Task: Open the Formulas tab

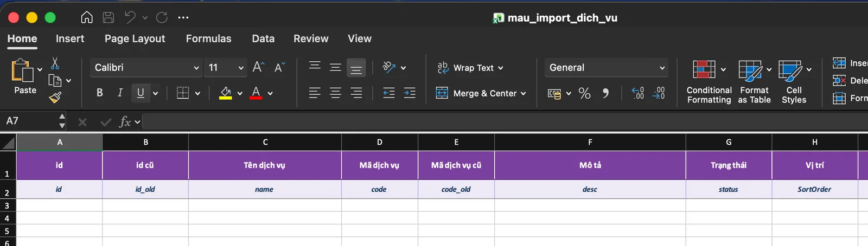Action: (208, 38)
